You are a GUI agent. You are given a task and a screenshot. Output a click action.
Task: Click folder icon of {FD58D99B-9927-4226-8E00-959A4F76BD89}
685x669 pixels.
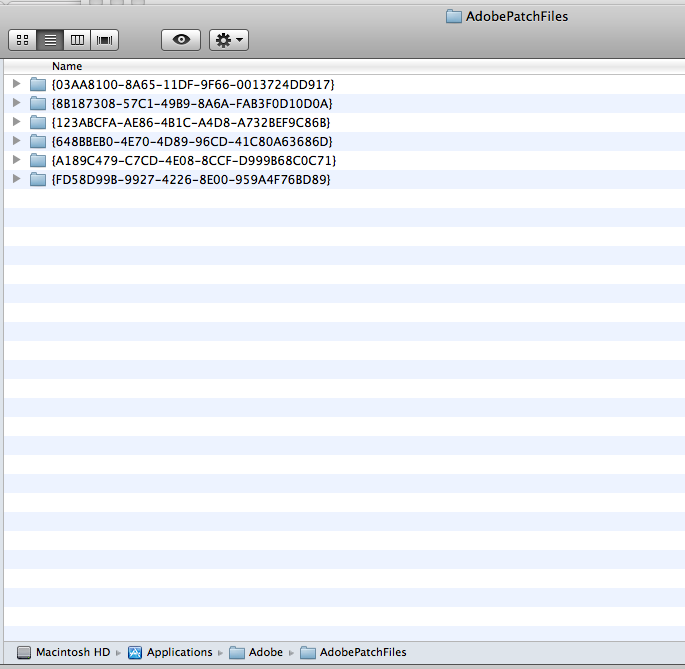pos(38,179)
